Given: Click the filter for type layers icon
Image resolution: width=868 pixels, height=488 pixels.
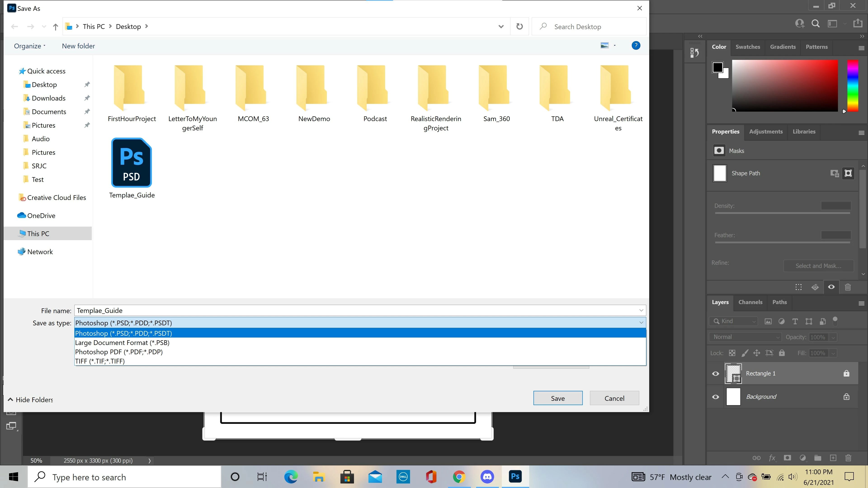Looking at the screenshot, I should tap(795, 321).
